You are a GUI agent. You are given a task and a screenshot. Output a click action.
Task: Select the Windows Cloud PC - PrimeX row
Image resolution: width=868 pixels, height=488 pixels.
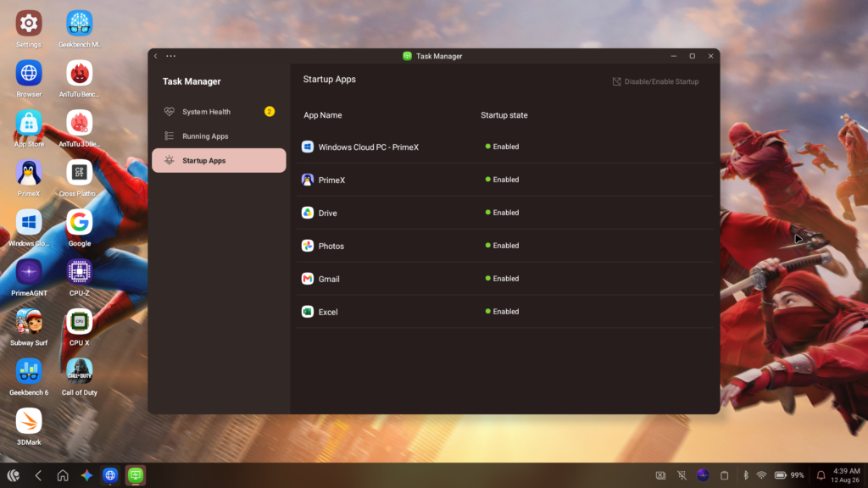tap(505, 147)
